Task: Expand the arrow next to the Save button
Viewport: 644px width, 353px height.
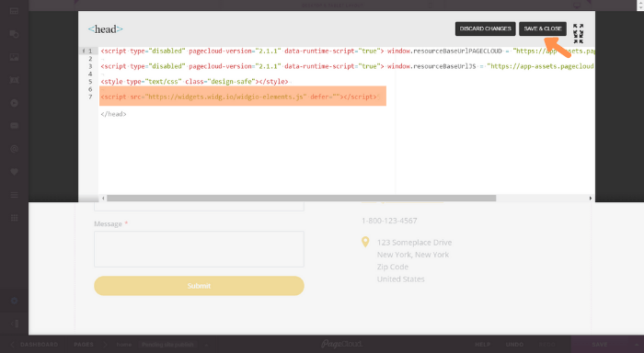Action: pos(637,345)
